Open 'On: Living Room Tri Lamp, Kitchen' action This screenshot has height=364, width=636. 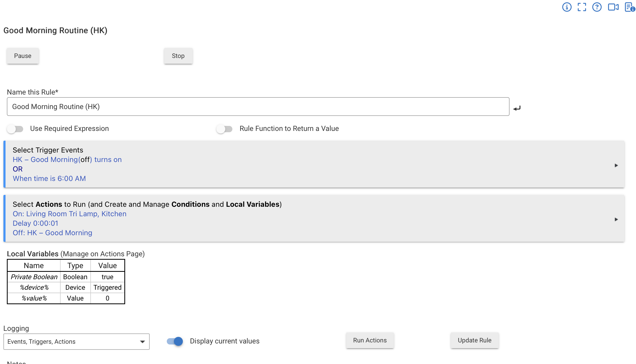point(70,214)
